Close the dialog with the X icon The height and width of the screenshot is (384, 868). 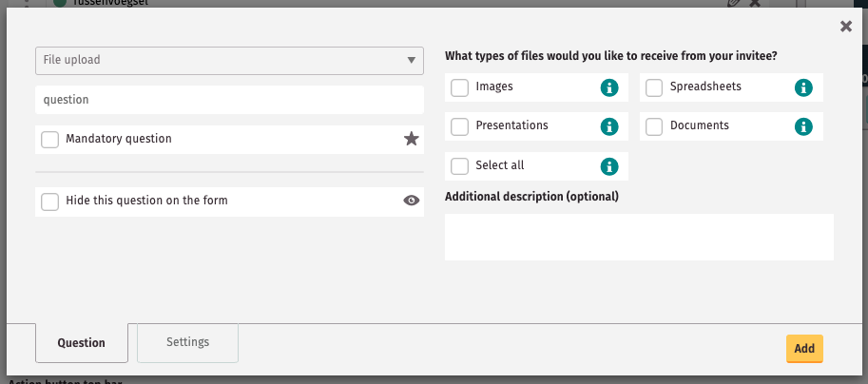(845, 27)
